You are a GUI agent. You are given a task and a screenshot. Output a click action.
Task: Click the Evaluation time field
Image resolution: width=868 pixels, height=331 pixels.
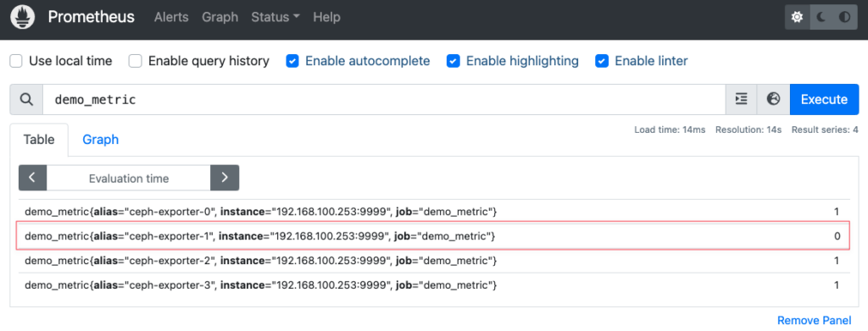129,178
